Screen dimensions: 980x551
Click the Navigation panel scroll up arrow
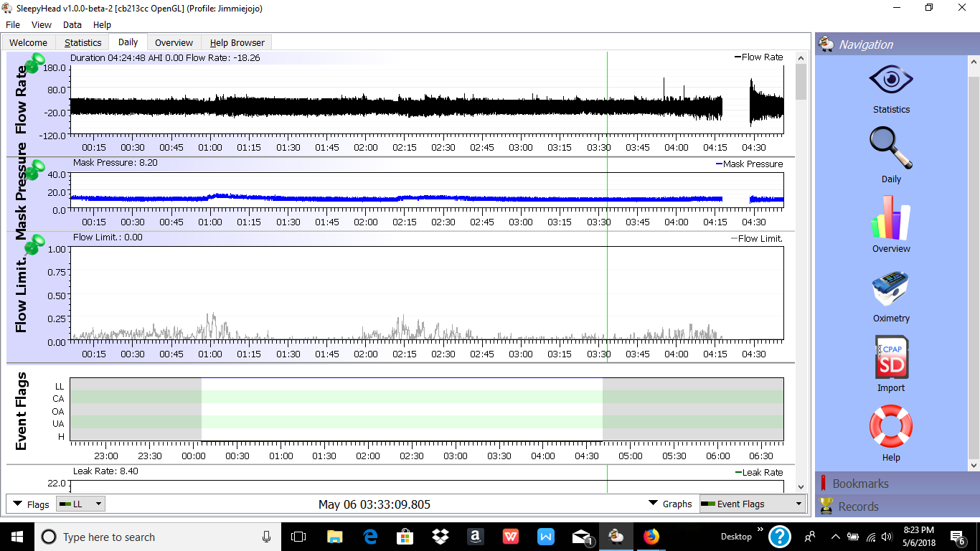click(x=974, y=62)
